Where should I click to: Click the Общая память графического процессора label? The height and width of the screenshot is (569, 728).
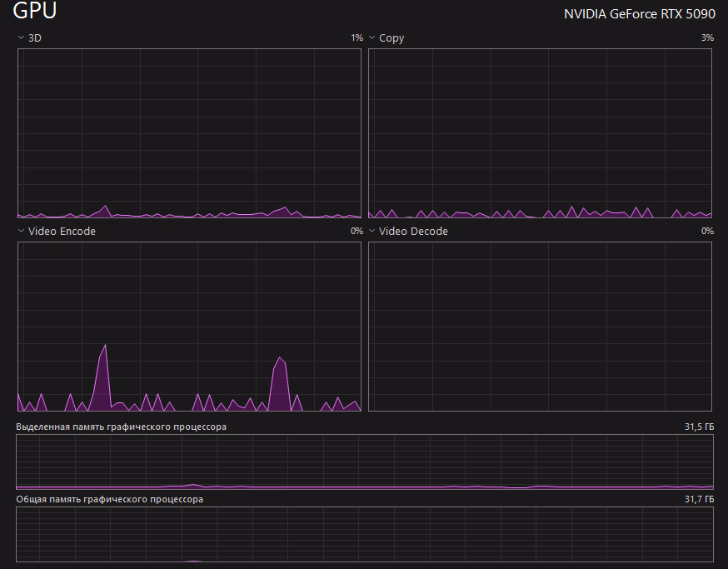pos(109,499)
